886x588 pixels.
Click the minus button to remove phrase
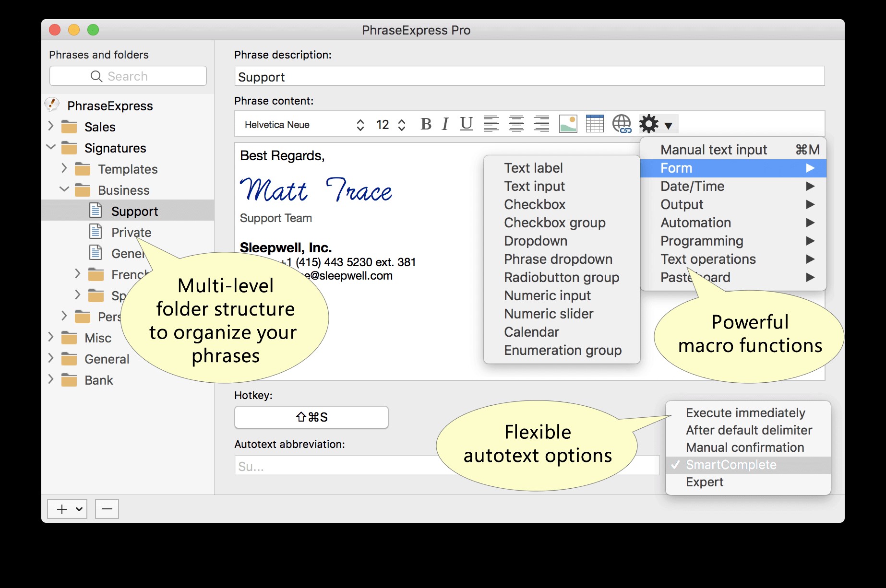(107, 509)
